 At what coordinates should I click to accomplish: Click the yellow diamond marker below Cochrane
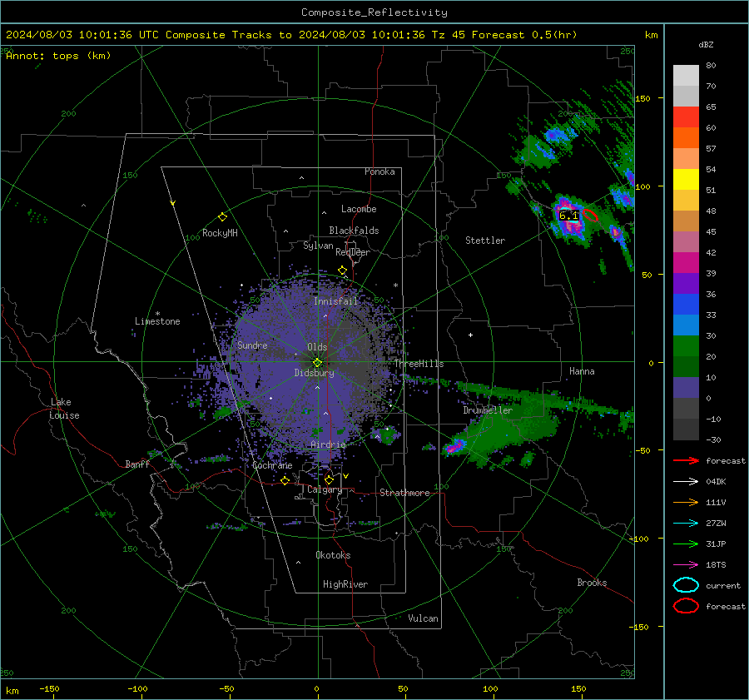285,480
